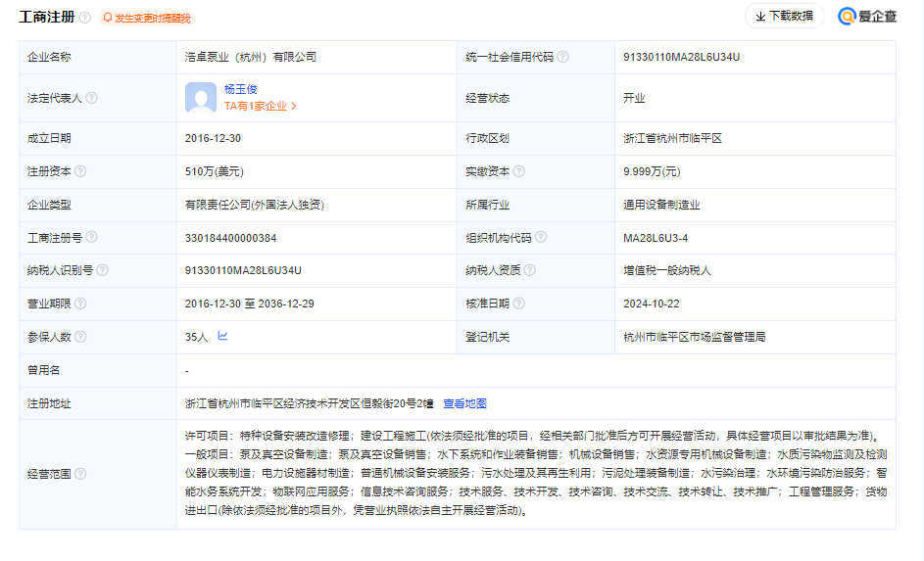Screen dimensions: 924x561
Task: Open help icon next to 核准日期
Action: pos(518,304)
